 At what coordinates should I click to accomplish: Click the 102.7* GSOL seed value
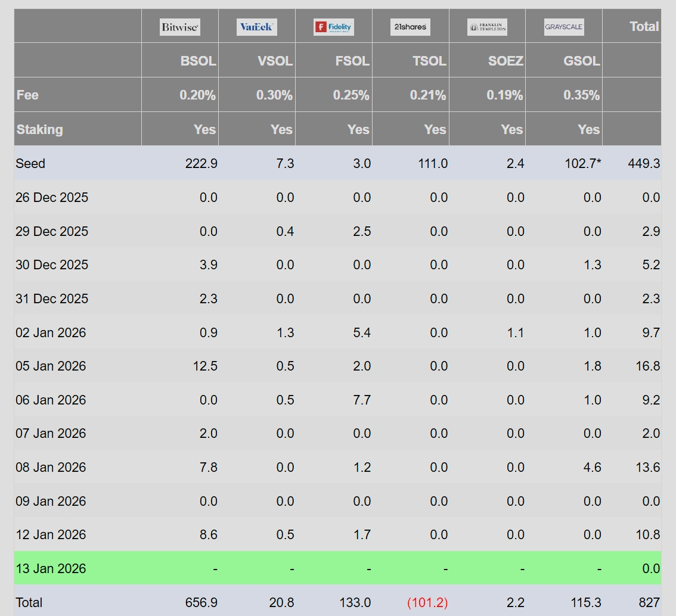point(583,164)
